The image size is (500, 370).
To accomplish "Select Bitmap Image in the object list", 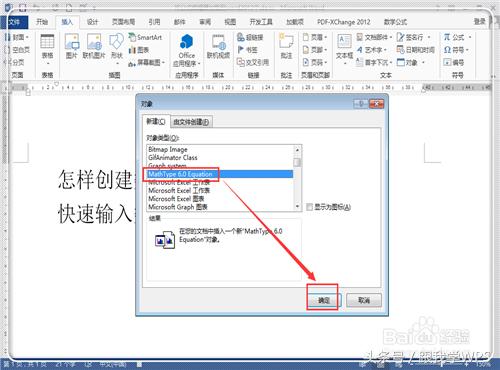I will (x=220, y=149).
